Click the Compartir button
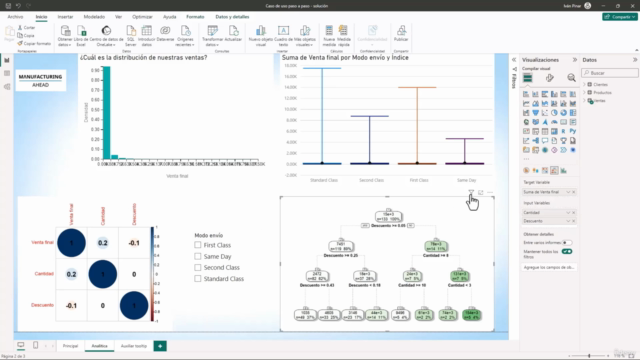Screen dimensions: 640x360 click(620, 17)
